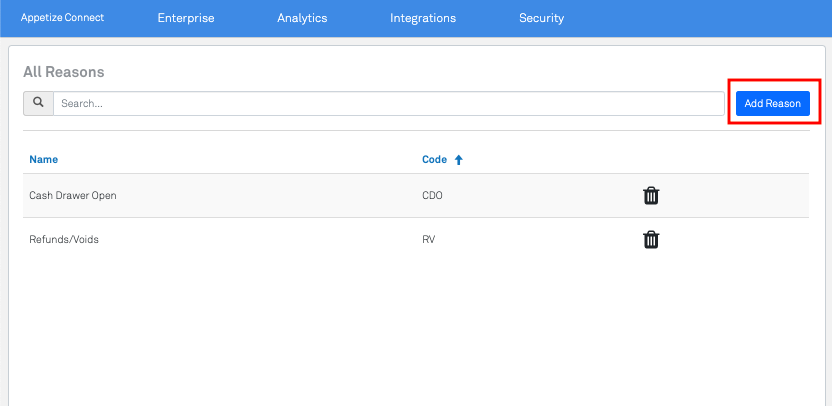
Task: Click the search magnifier icon
Action: [x=38, y=103]
